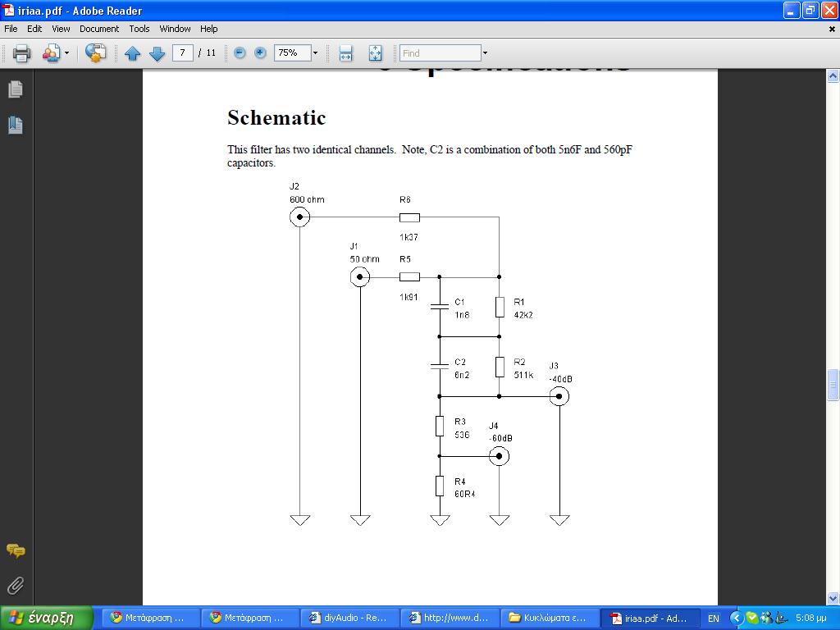Viewport: 840px width, 630px height.
Task: Click the taskbar clock 5:08 μμ
Action: click(x=810, y=618)
